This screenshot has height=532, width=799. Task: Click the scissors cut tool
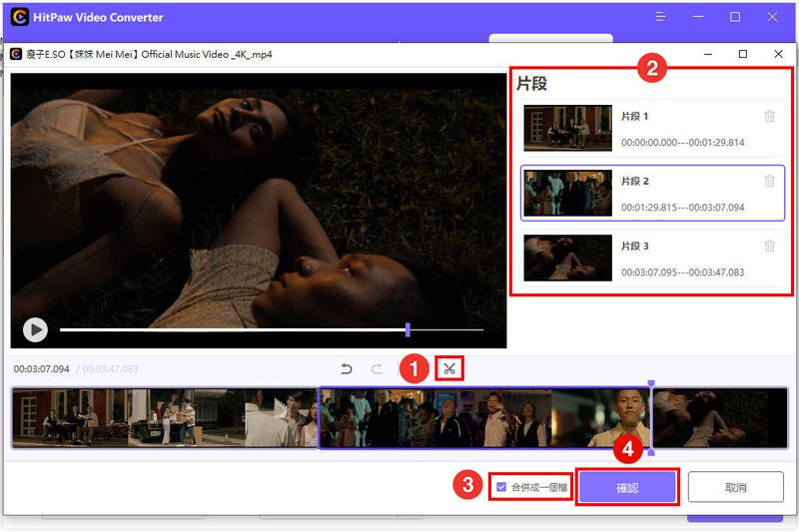[x=448, y=368]
